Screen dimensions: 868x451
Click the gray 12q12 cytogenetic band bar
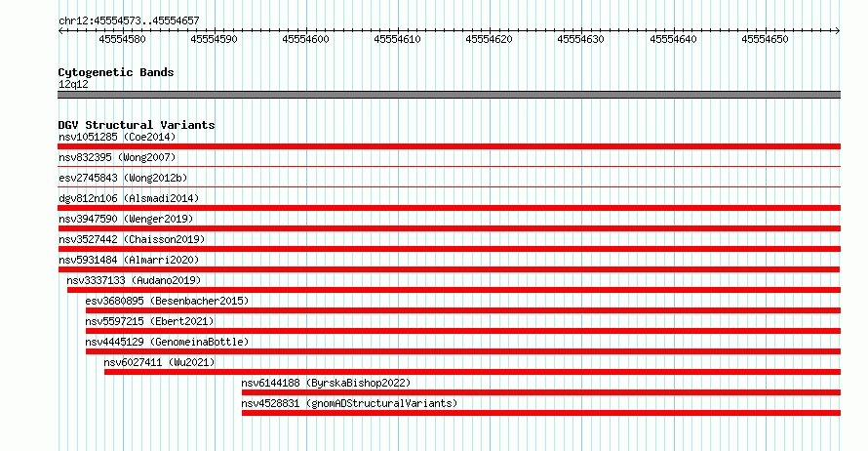(x=449, y=95)
